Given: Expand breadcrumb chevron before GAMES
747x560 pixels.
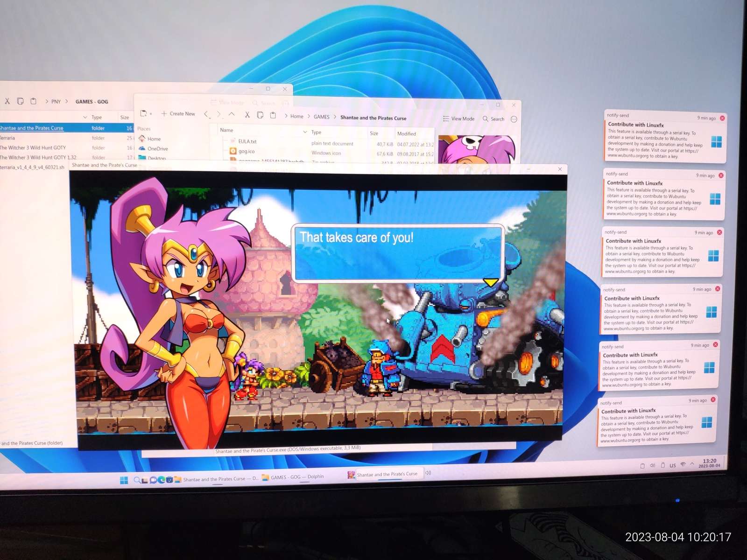Looking at the screenshot, I should [309, 117].
